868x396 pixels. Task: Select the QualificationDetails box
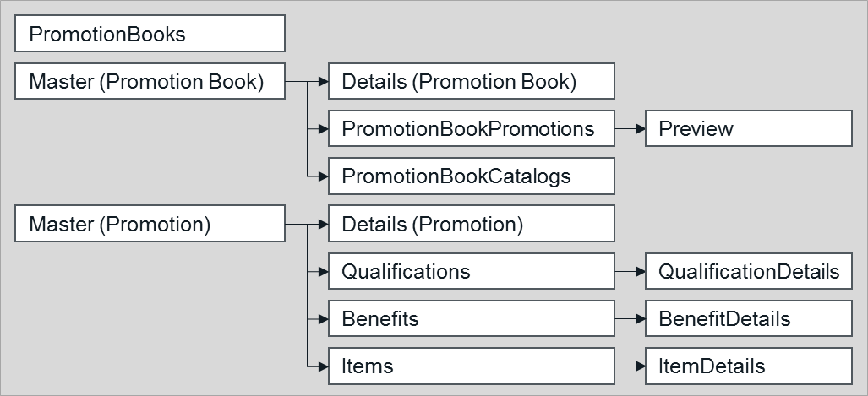(x=748, y=272)
